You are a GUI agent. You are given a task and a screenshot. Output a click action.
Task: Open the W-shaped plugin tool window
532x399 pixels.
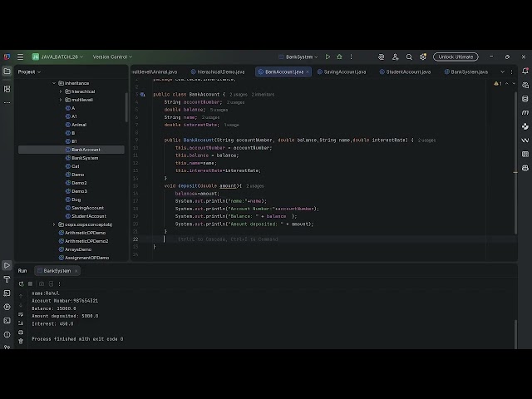point(525,140)
